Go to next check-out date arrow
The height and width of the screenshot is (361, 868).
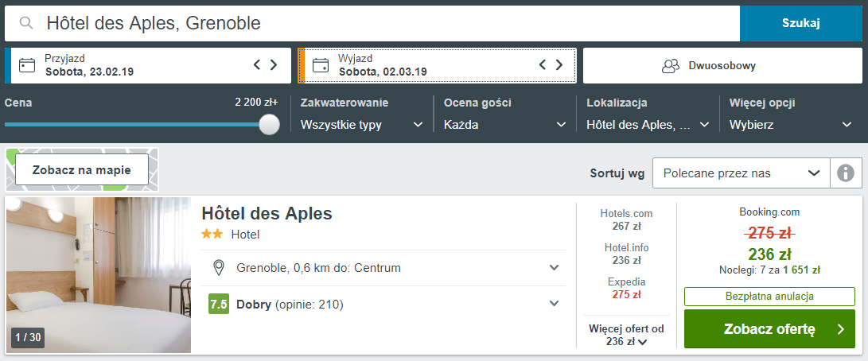tap(559, 65)
